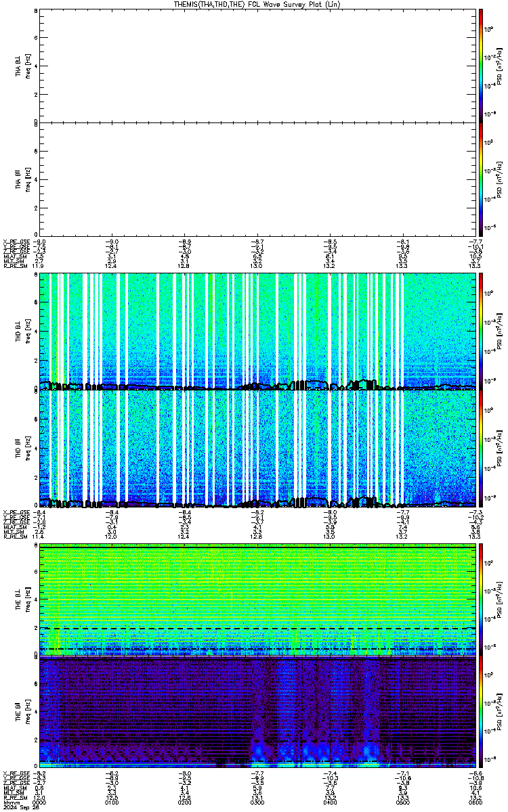Select the THE B-perpendicular green spectrogram panel
Viewport: 508px width, 812px height.
pyautogui.click(x=258, y=600)
